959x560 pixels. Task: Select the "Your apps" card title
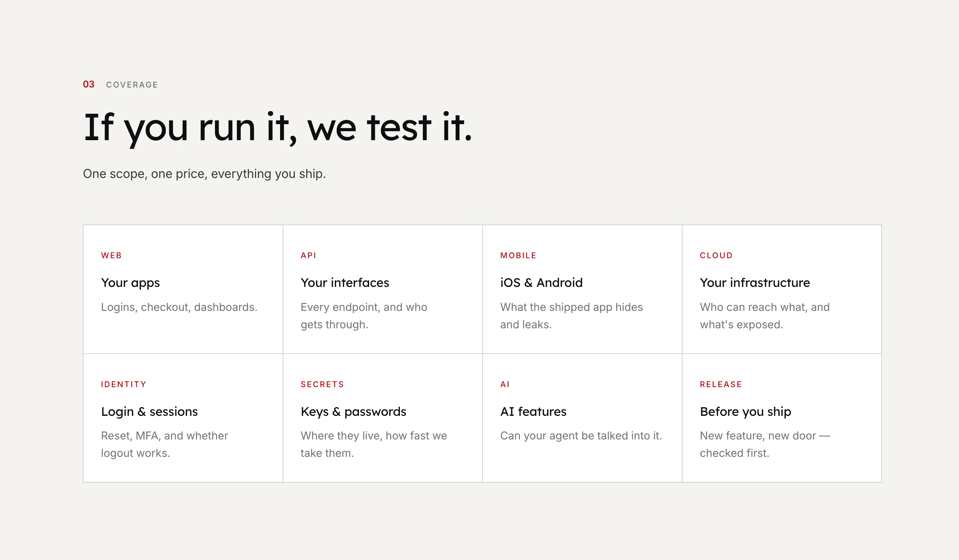click(130, 283)
